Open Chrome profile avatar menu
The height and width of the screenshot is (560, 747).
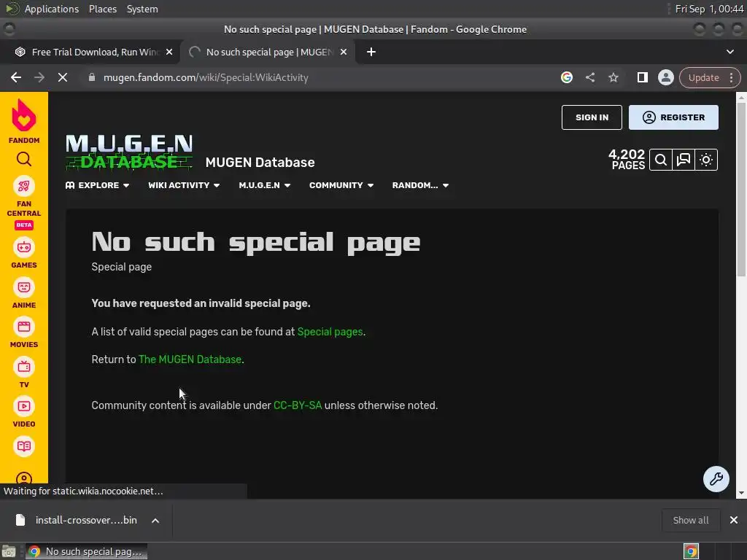click(665, 77)
